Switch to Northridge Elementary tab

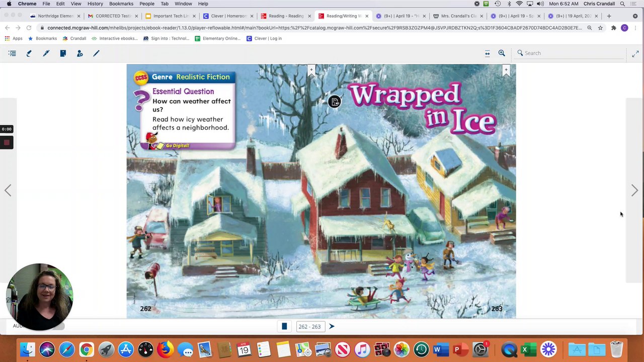[x=55, y=16]
